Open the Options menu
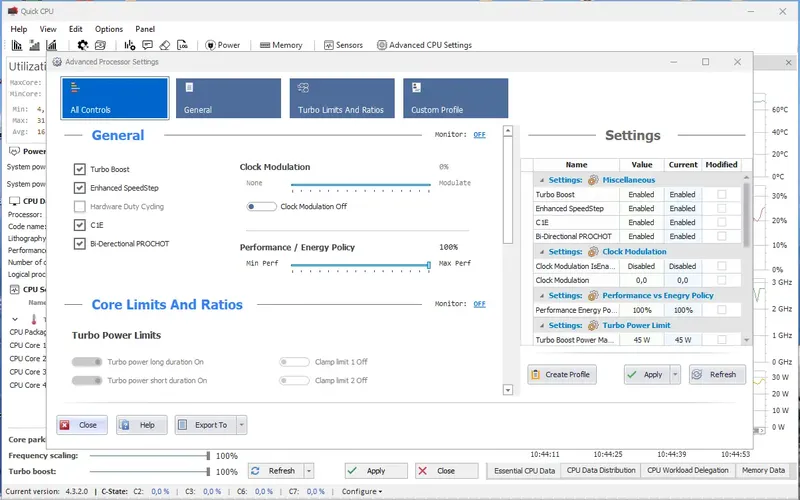Screen dimensions: 800x500 (x=109, y=29)
